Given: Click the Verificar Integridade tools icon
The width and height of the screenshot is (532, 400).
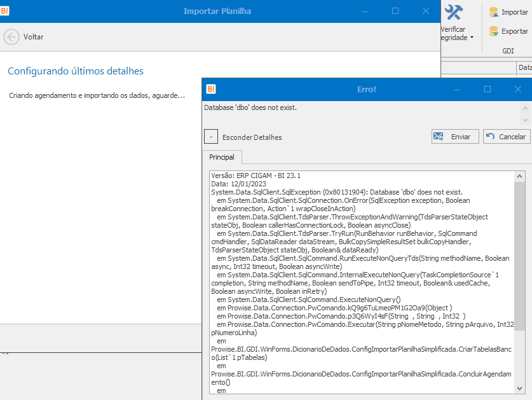Looking at the screenshot, I should coord(454,13).
